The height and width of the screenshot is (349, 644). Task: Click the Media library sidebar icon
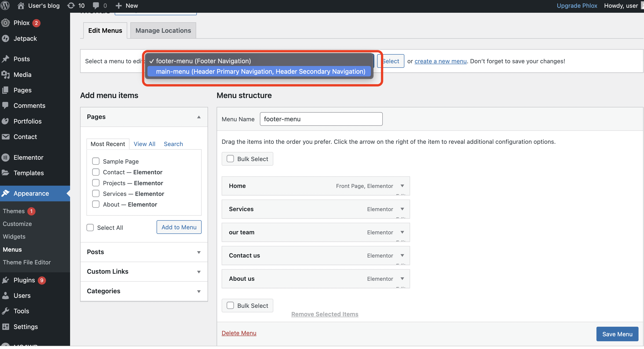[5, 74]
